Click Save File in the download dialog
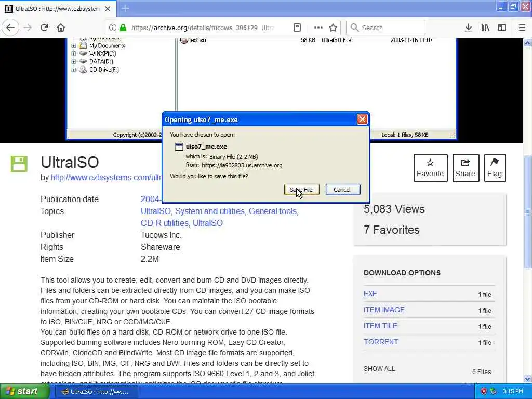This screenshot has width=532, height=399. [x=301, y=189]
